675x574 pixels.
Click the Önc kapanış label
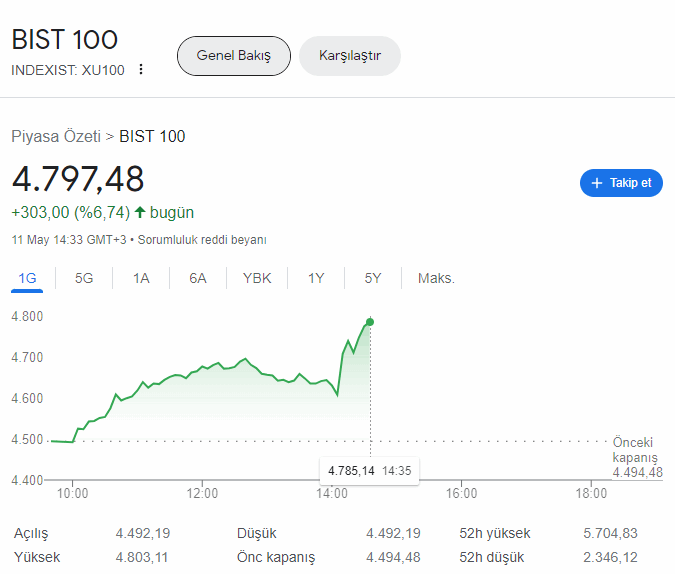click(276, 558)
